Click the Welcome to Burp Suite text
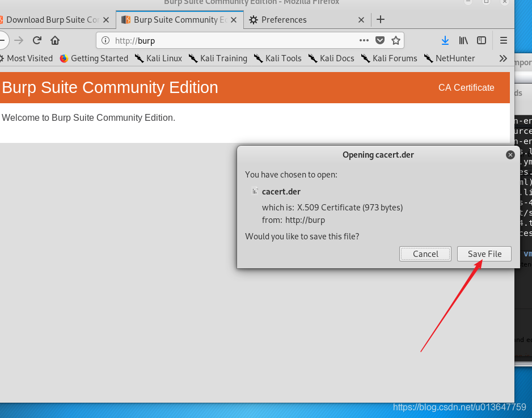The image size is (532, 418). (88, 118)
